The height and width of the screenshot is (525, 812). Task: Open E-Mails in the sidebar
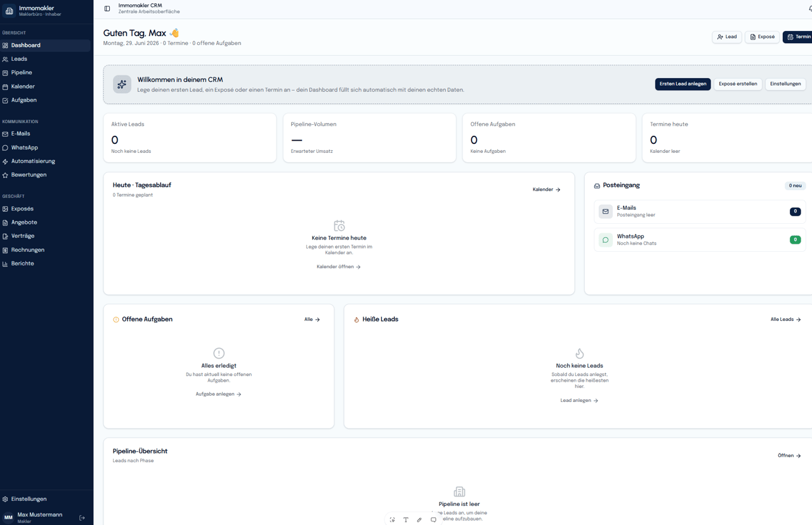click(45, 134)
